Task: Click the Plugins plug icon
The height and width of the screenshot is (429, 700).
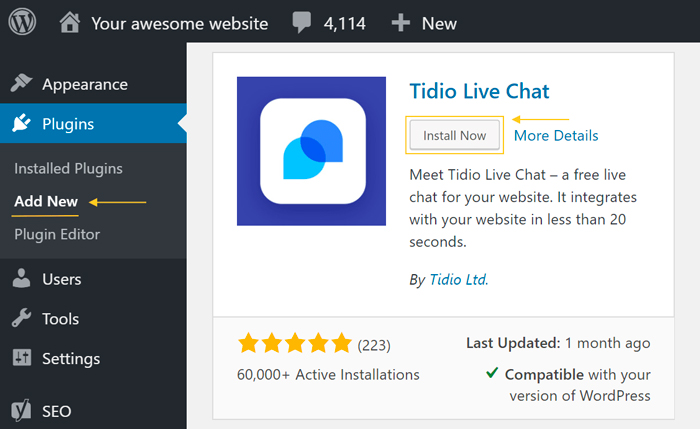Action: pyautogui.click(x=21, y=123)
